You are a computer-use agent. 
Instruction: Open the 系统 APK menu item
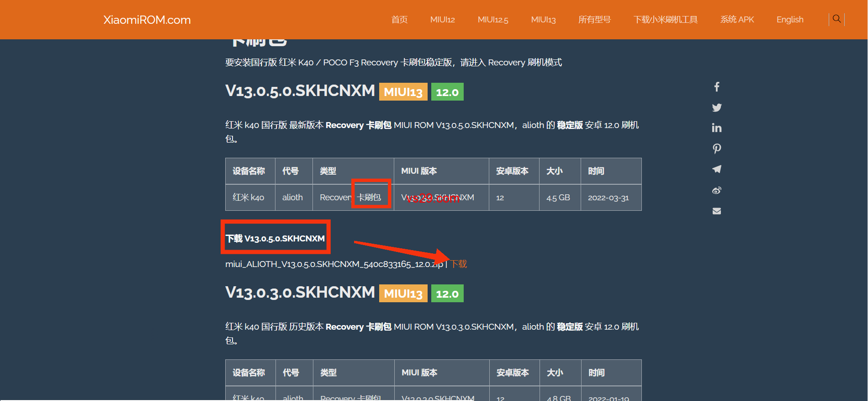tap(737, 20)
